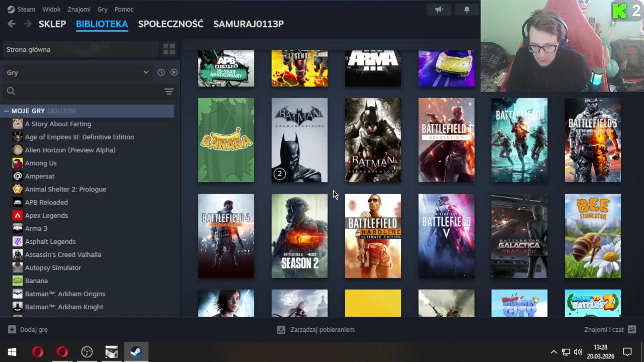The width and height of the screenshot is (644, 362).
Task: Open APB Reloaded anniversary cover
Action: click(226, 68)
